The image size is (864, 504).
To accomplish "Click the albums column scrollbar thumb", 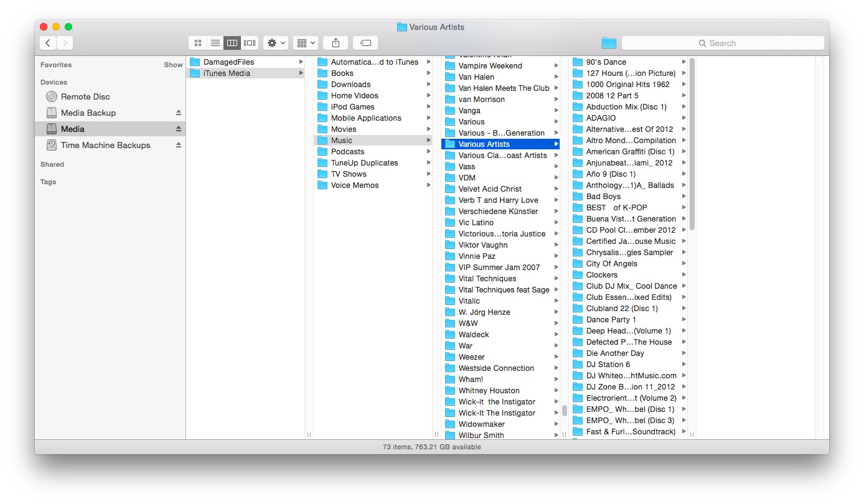I will coord(692,144).
